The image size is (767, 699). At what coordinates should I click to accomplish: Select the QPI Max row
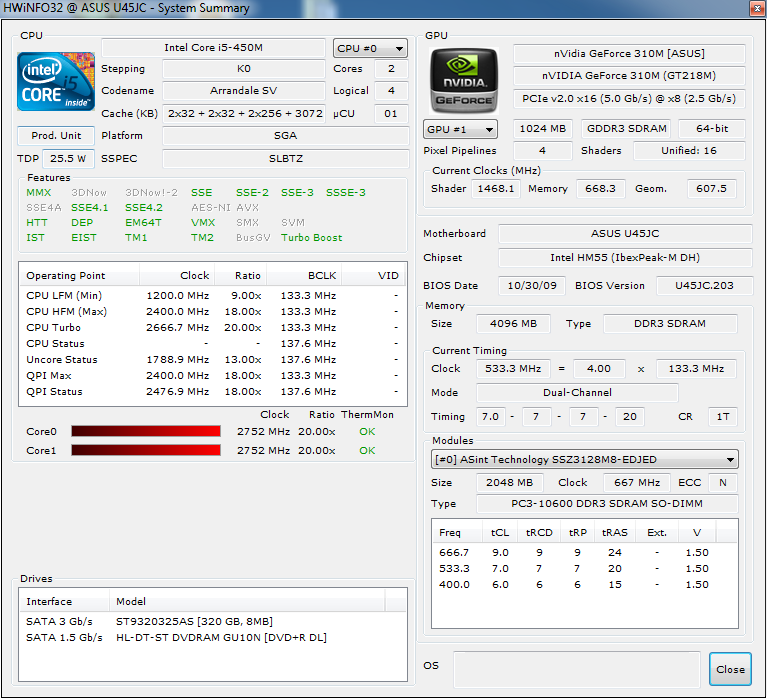[213, 376]
